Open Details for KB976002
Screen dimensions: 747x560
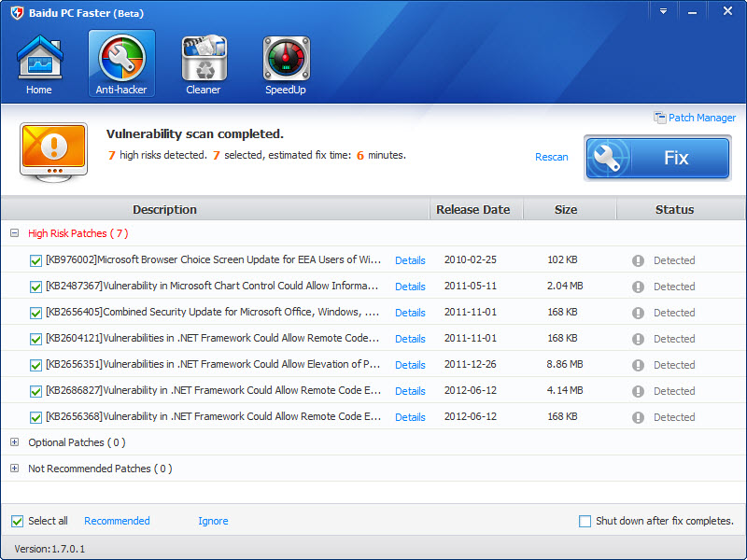[x=410, y=260]
